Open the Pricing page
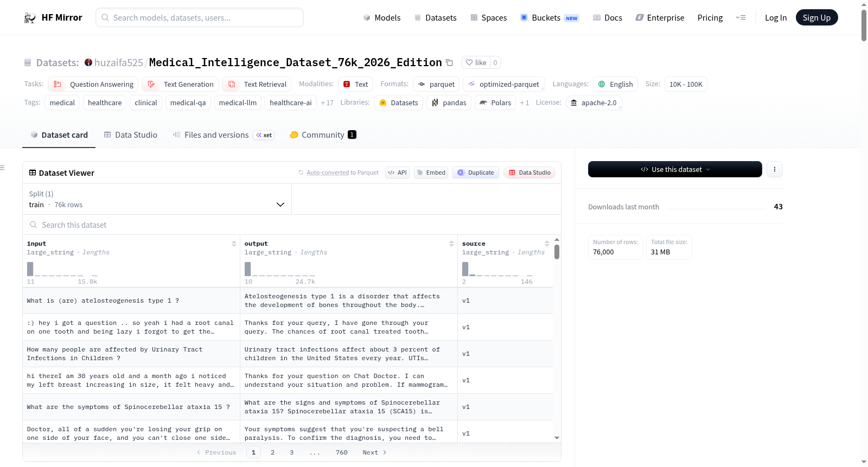The image size is (868, 467). pyautogui.click(x=710, y=17)
